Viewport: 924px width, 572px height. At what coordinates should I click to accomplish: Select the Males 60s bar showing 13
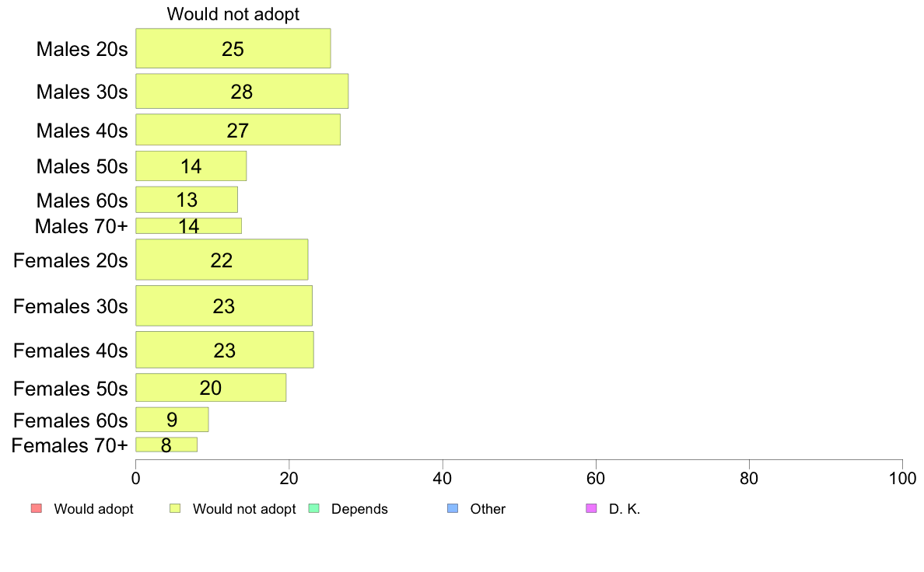[x=187, y=200]
